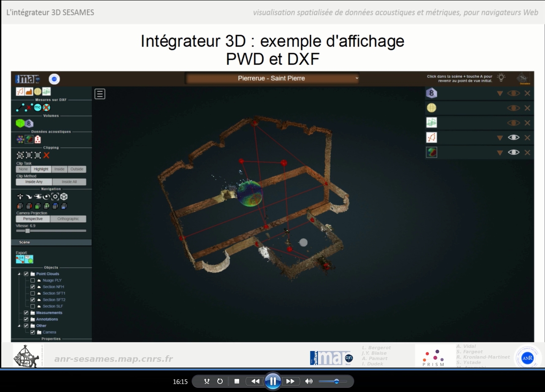
Task: Remove the crossed-out 'mc' measurement
Action: tap(46, 107)
